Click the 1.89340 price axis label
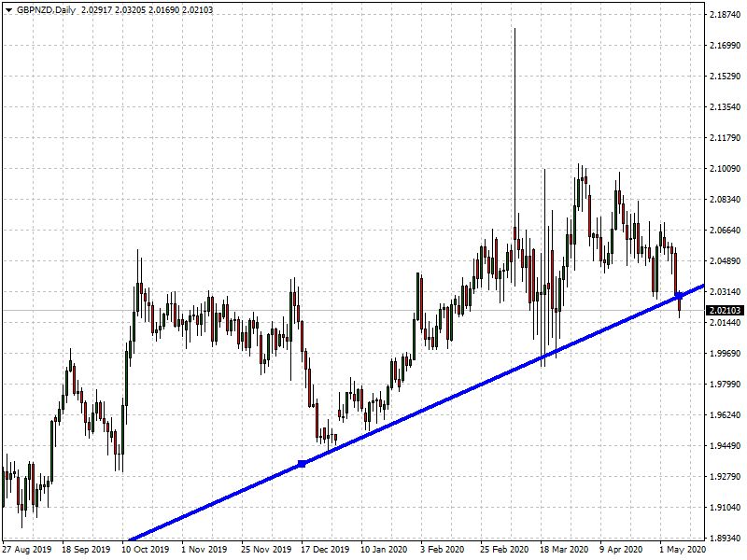747x560 pixels. coord(726,538)
